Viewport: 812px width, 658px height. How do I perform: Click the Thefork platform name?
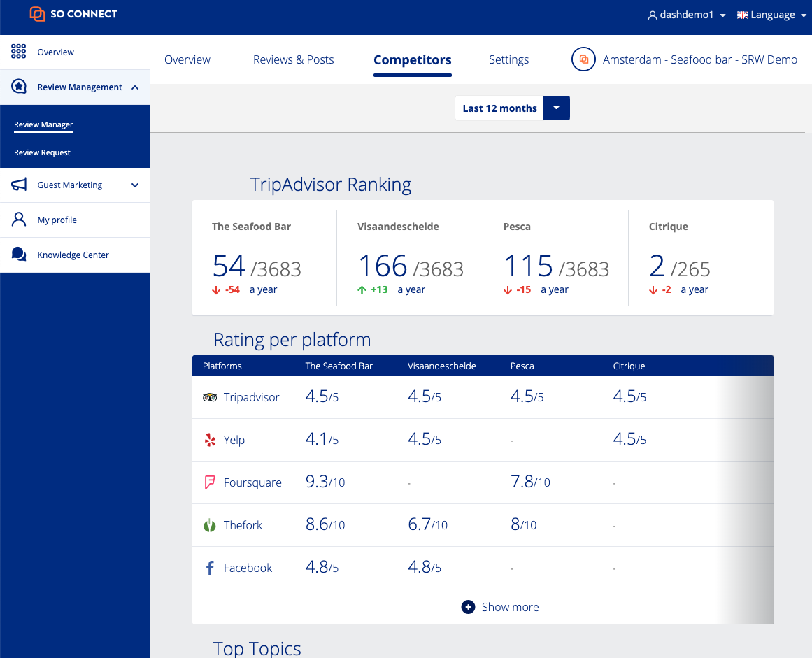(243, 525)
